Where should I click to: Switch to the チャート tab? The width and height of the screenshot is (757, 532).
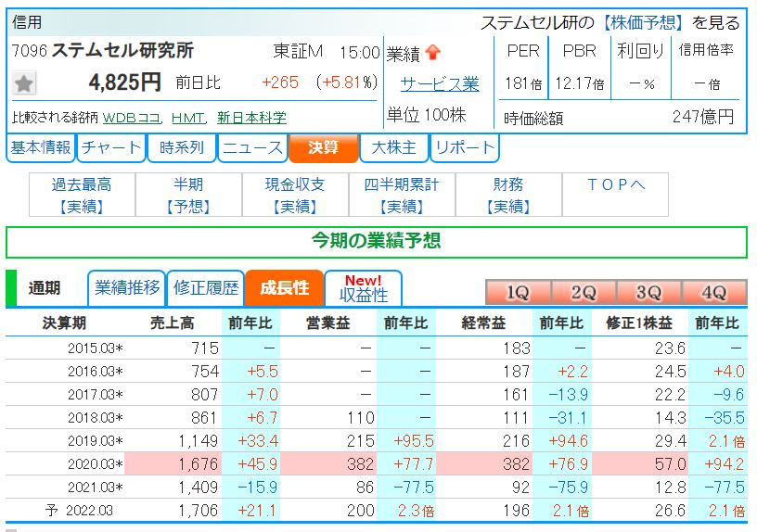point(111,147)
